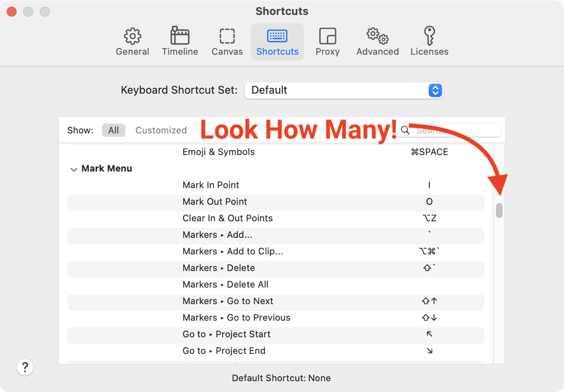This screenshot has width=564, height=392.
Task: Show All shortcuts filter
Action: tap(113, 130)
